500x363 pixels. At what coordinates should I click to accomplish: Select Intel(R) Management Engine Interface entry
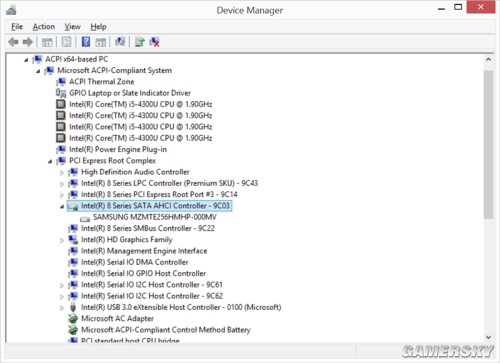[x=144, y=251]
